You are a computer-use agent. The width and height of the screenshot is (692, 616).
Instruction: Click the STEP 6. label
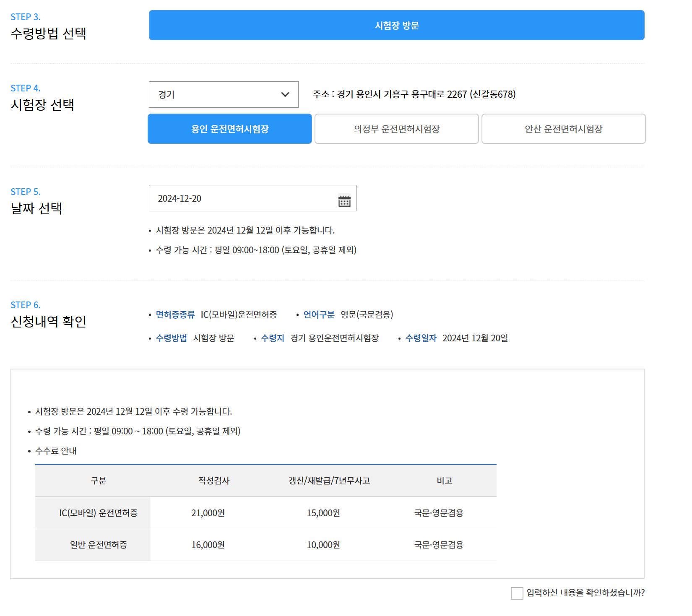26,305
